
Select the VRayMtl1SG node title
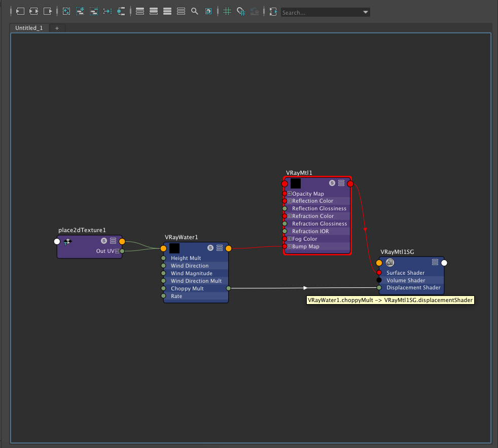397,251
